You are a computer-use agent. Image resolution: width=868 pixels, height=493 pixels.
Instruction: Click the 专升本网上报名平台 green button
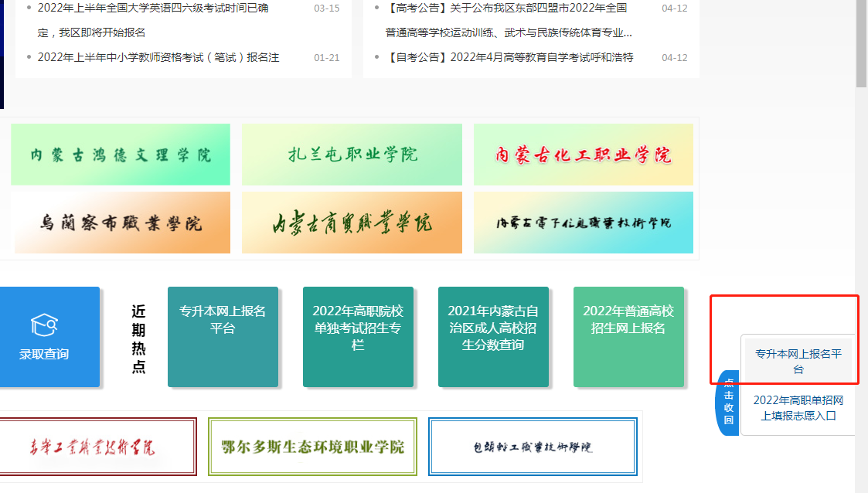(223, 338)
